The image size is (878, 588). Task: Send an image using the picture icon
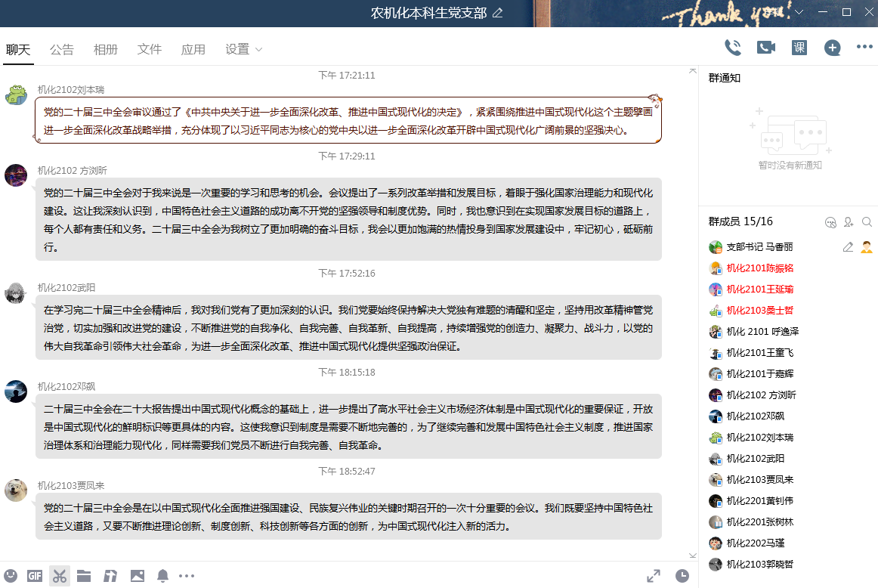pyautogui.click(x=137, y=575)
